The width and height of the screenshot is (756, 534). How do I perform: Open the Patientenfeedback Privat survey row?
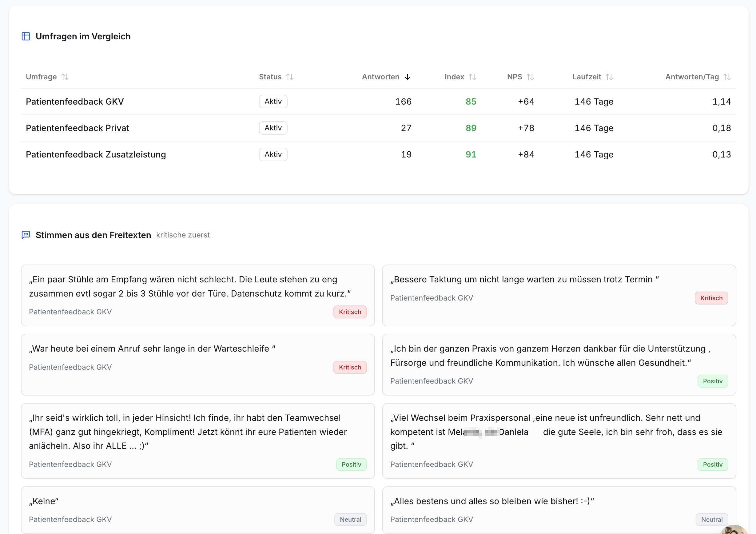point(378,128)
